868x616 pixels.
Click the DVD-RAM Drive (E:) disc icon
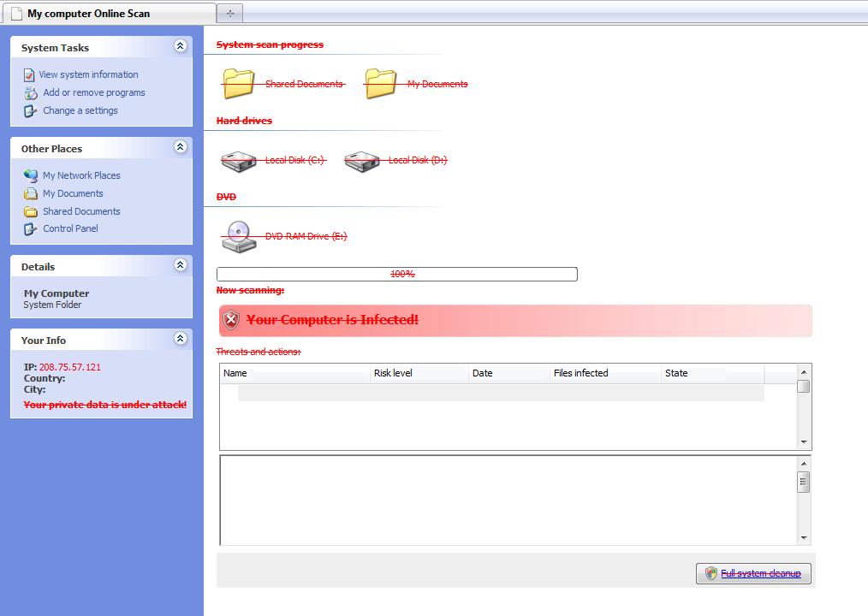[x=239, y=237]
